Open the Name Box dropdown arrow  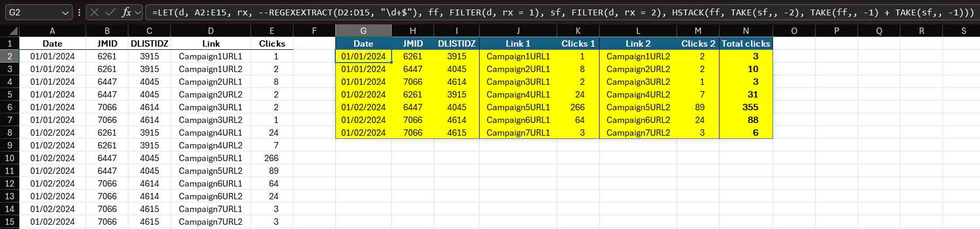coord(65,12)
